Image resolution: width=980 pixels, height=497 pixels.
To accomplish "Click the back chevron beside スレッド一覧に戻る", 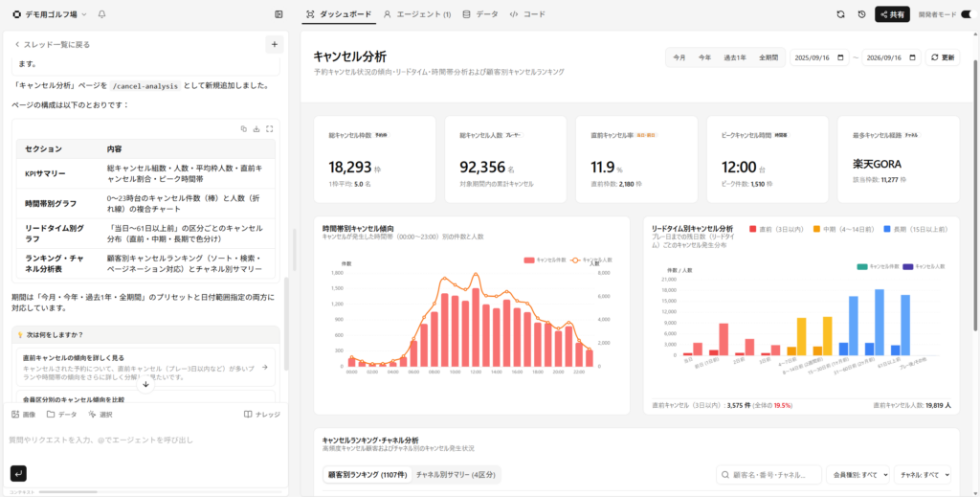I will click(17, 44).
